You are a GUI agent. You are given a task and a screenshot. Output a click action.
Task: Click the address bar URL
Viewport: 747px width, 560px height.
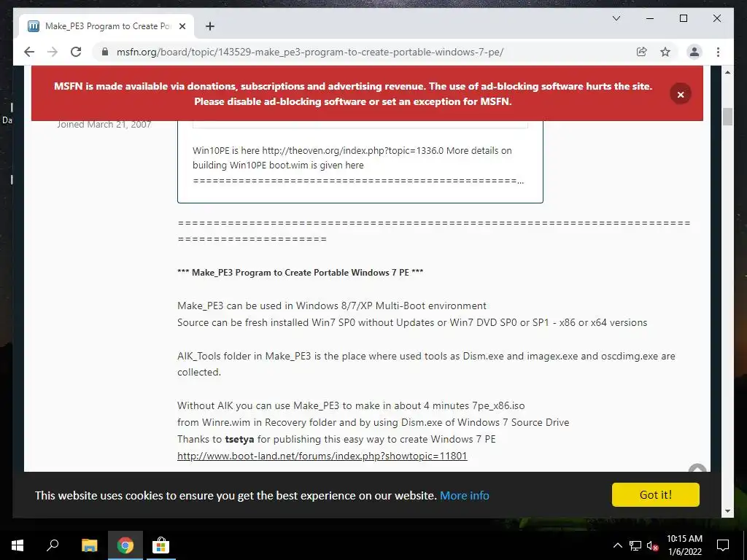(x=309, y=52)
